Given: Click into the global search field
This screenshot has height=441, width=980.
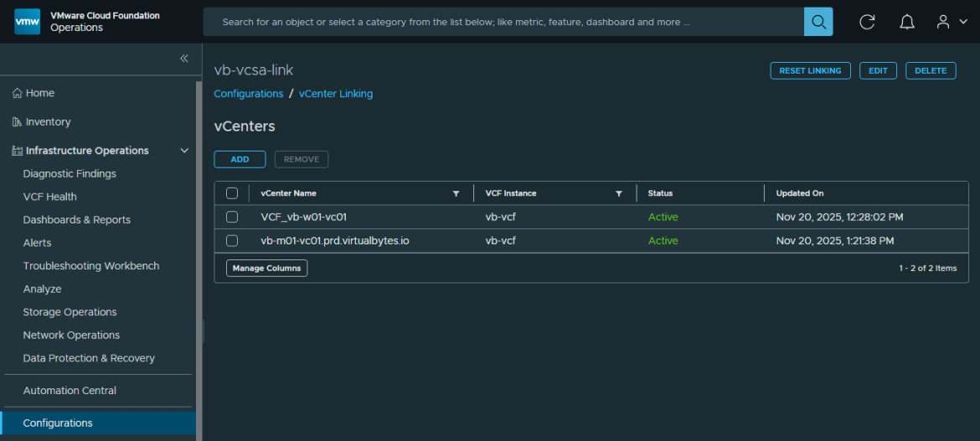Looking at the screenshot, I should pyautogui.click(x=503, y=22).
